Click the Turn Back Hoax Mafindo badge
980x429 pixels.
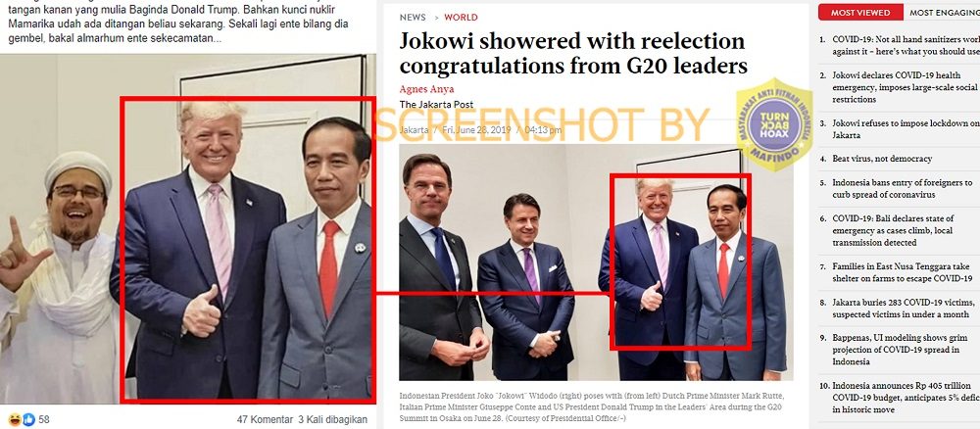point(774,125)
